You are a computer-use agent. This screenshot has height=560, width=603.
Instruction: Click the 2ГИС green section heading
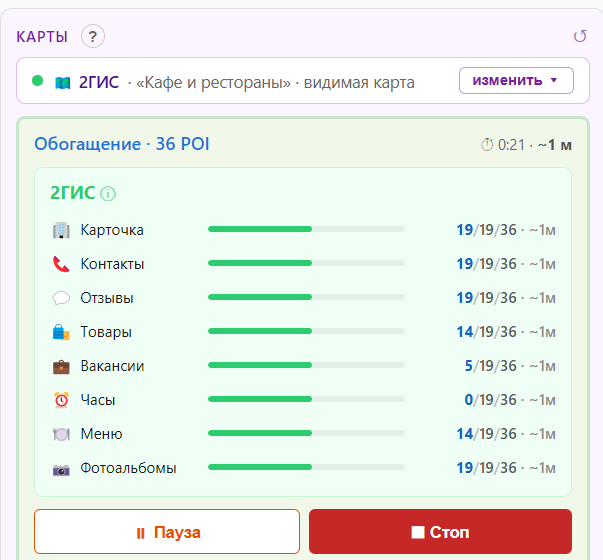[72, 193]
